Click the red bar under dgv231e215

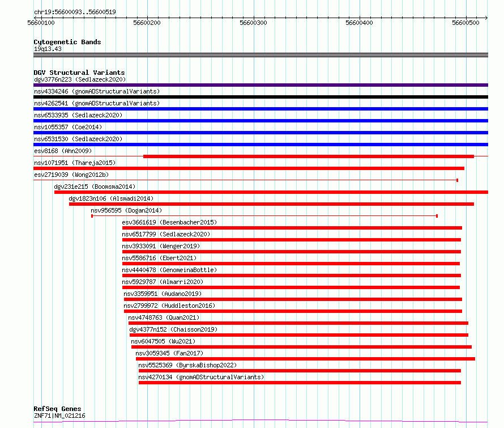271,192
